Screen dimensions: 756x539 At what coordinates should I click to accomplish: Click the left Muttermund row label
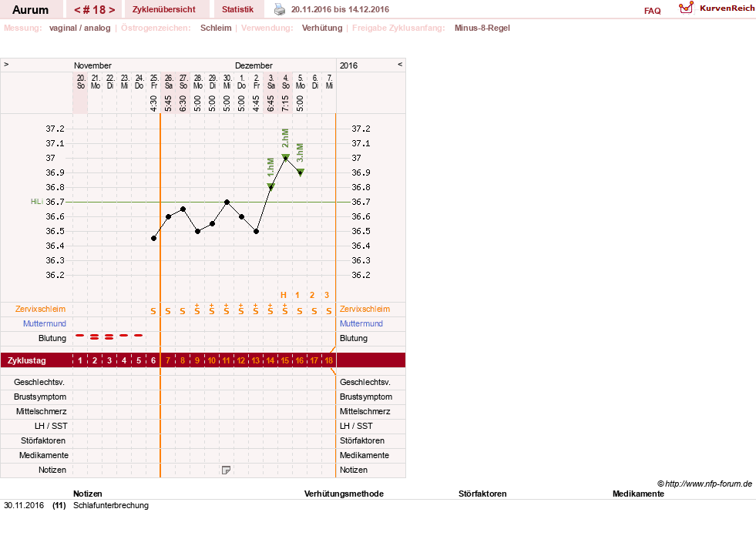pos(45,323)
